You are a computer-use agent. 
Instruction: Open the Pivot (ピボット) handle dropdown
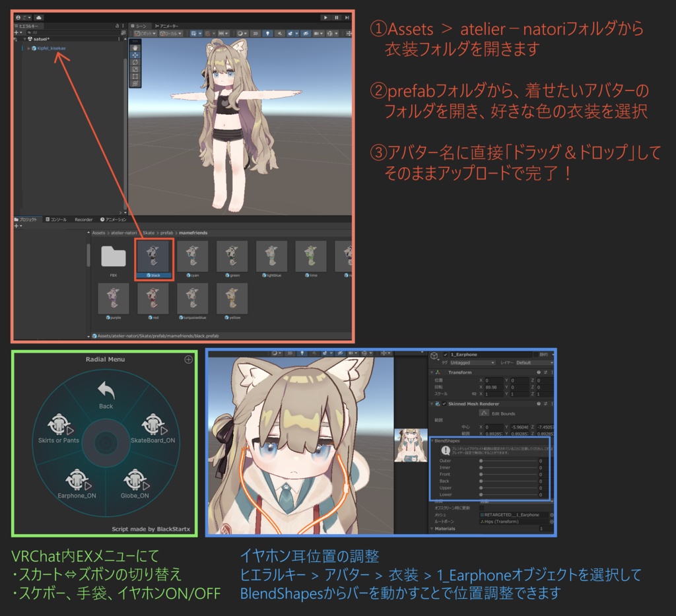click(145, 33)
